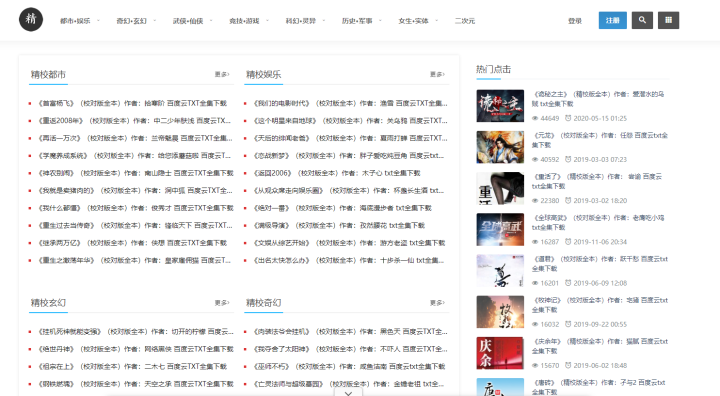Click the clock icon beside 2019-03-03 07:23
The width and height of the screenshot is (720, 396).
[568, 159]
